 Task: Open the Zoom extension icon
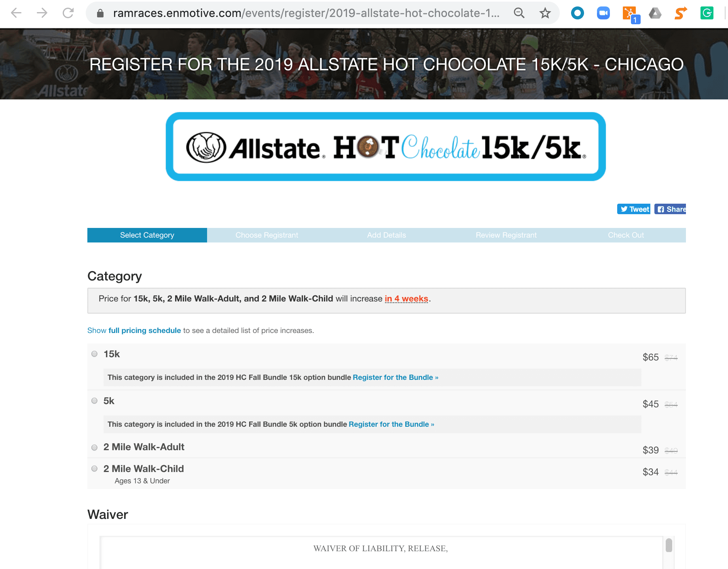[603, 13]
